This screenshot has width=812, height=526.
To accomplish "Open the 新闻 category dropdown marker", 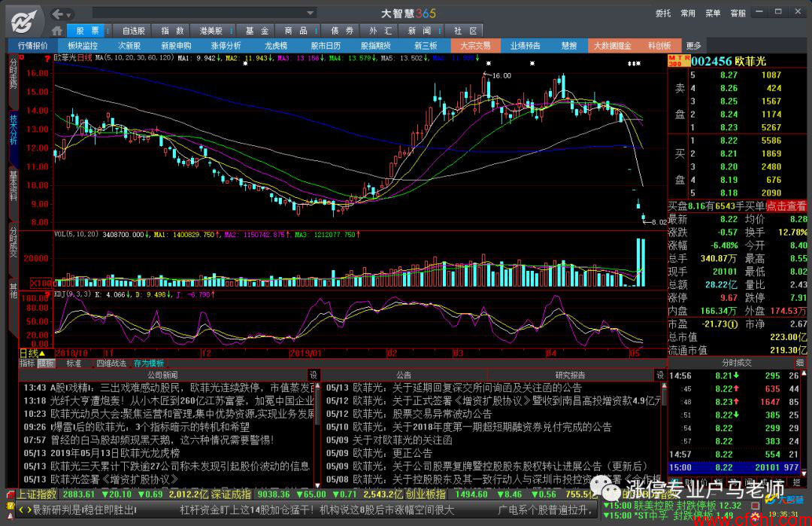I will 439,31.
